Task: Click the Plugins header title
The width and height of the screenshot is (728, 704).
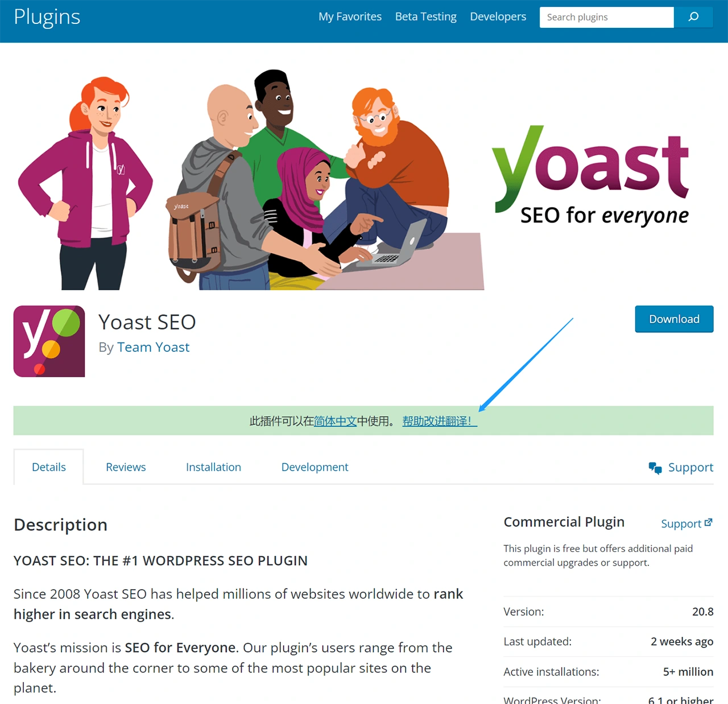Action: (47, 17)
